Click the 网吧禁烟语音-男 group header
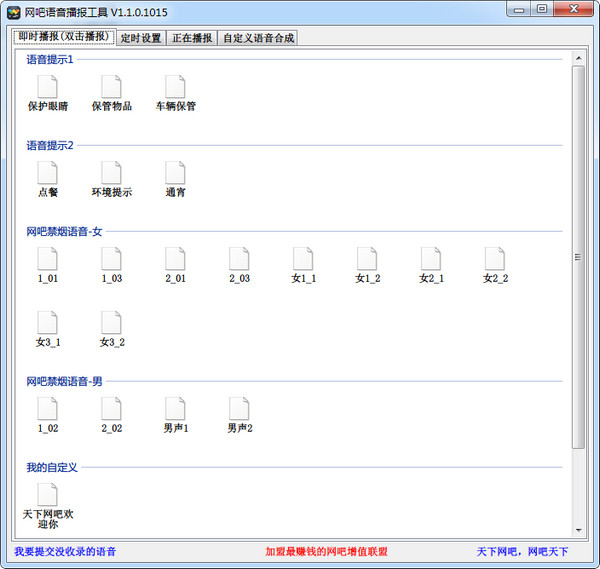Screen dimensions: 600x569 tap(64, 382)
